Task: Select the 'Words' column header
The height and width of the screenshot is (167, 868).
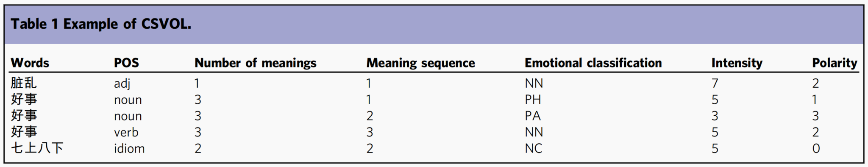Action: tap(30, 63)
